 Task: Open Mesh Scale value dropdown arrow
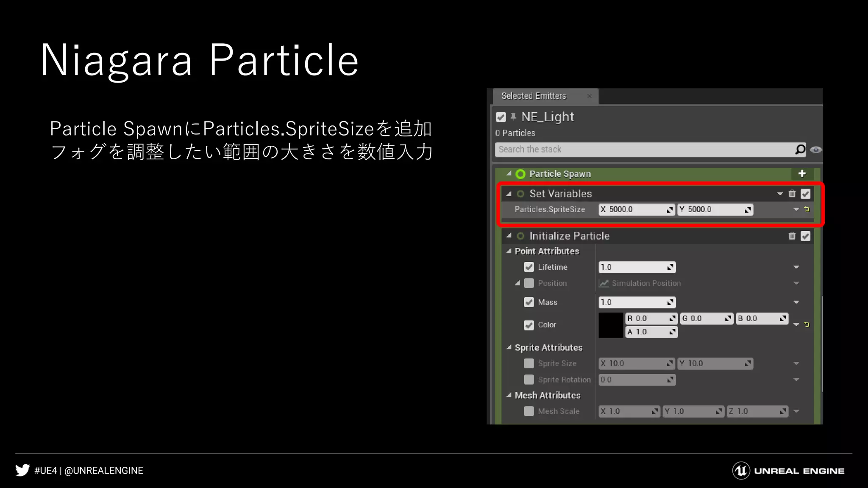(x=796, y=411)
